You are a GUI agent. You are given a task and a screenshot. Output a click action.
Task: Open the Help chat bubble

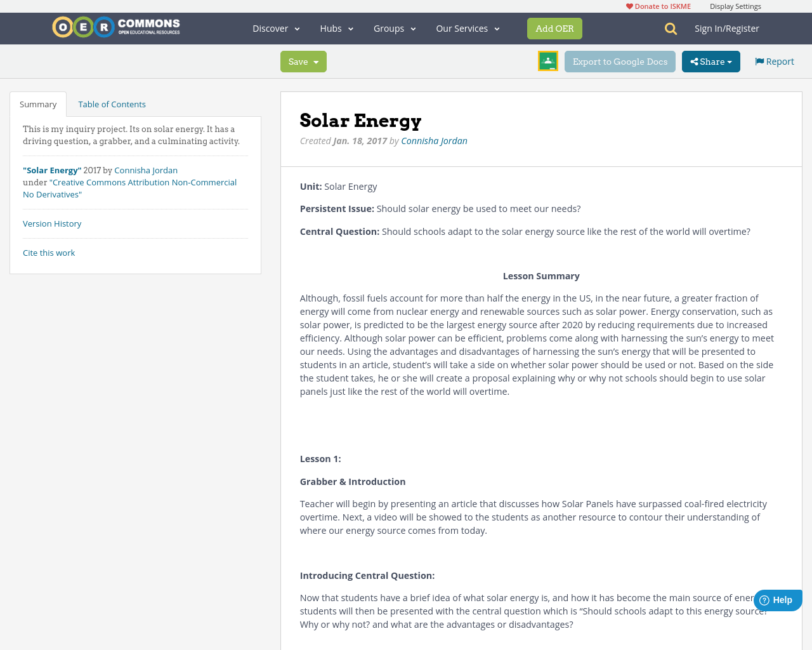point(777,599)
